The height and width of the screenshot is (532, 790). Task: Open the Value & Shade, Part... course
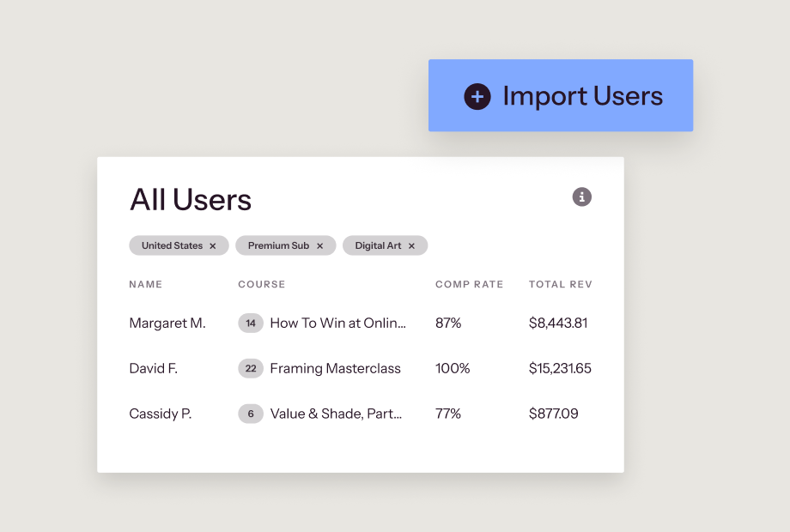coord(336,414)
